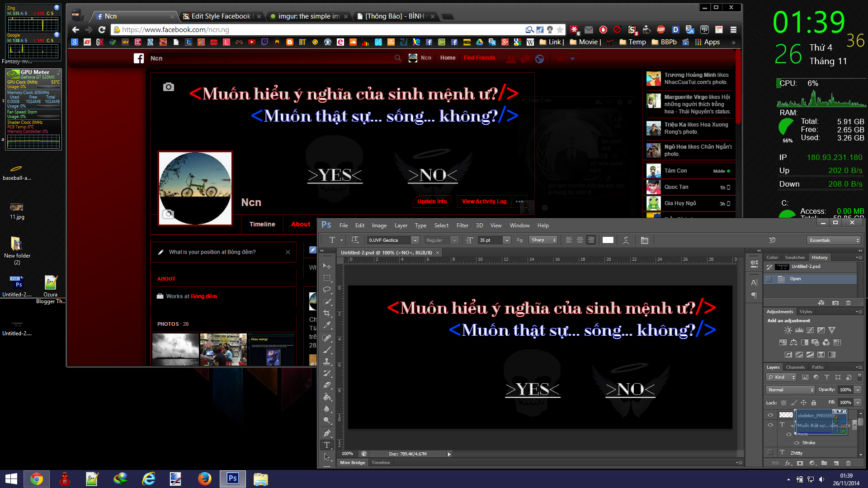Show the hidden Zhttty text layer

[x=770, y=452]
